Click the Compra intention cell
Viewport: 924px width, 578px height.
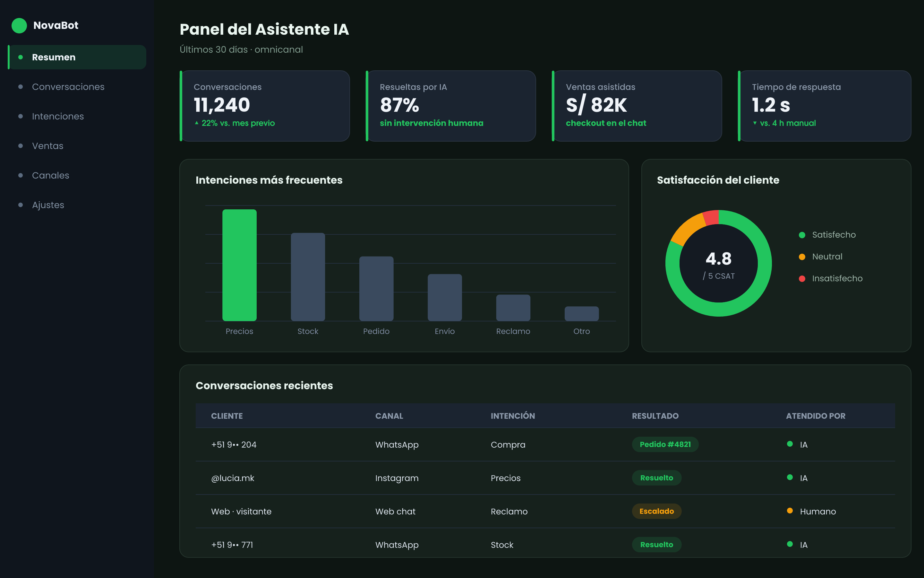[508, 445]
